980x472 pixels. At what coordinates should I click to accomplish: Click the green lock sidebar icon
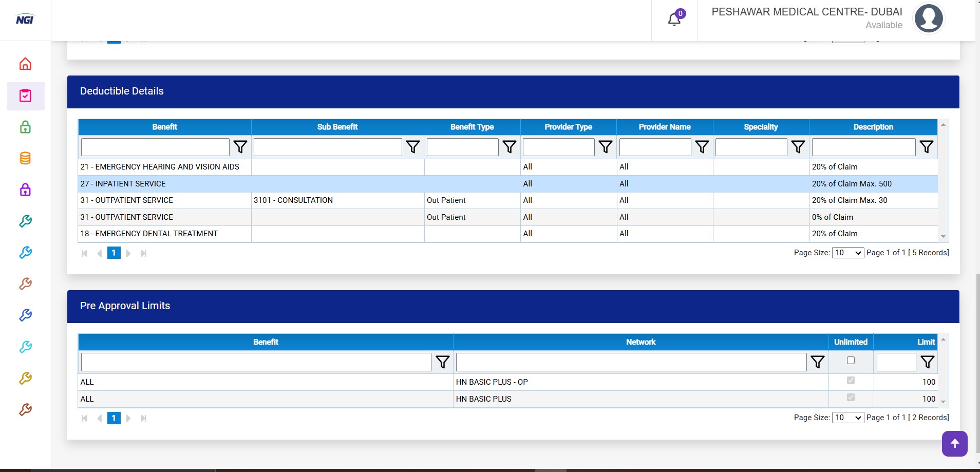click(x=25, y=127)
